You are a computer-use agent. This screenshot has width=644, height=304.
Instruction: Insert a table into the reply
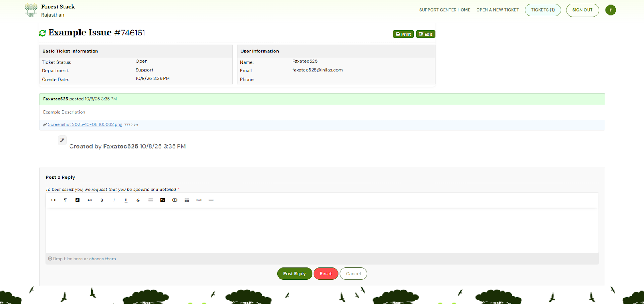(x=187, y=200)
